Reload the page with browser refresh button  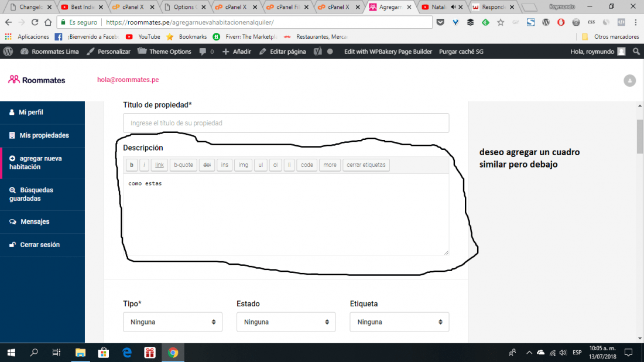coord(35,22)
